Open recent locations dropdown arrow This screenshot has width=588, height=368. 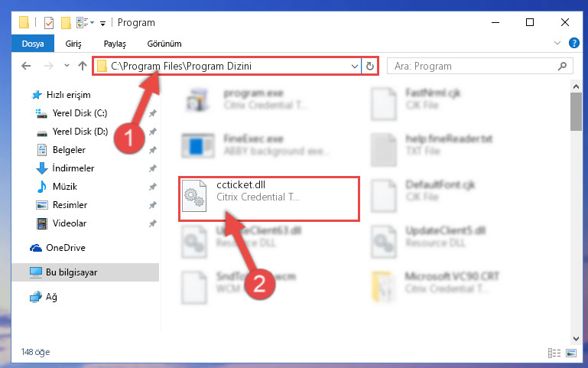click(x=67, y=66)
